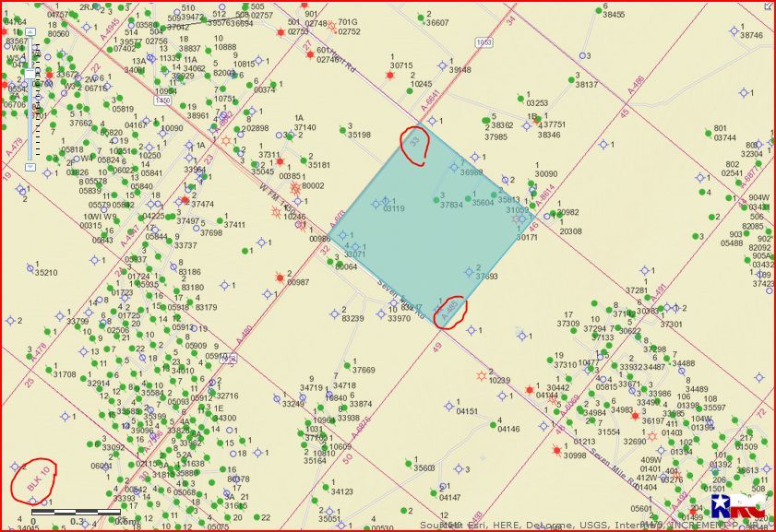Viewport: 776px width, 532px height.
Task: Click the well symbol labeled 04151
Action: coord(448,407)
